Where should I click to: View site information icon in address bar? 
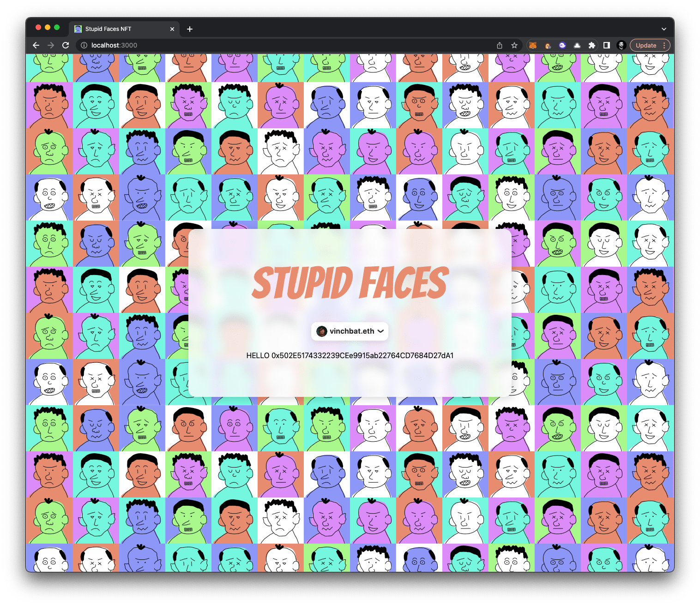click(x=84, y=45)
